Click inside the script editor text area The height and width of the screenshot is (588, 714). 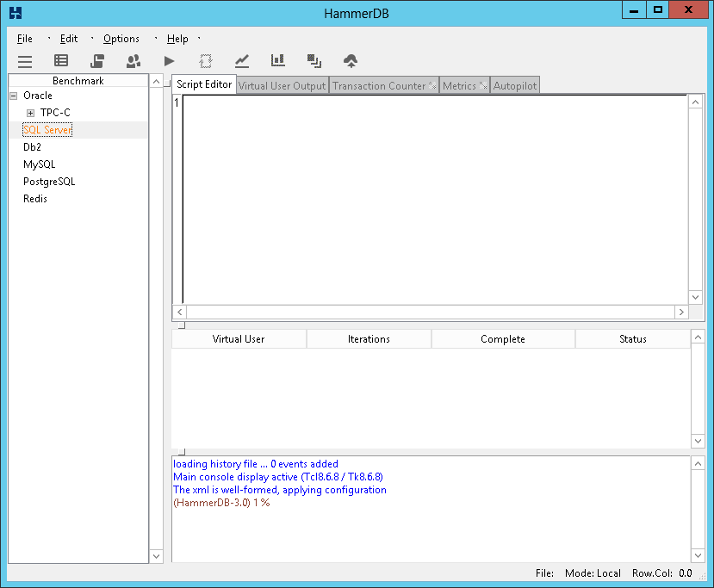431,198
